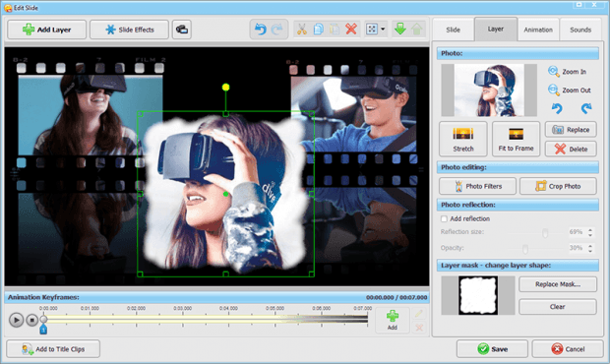Open Photo Filters
610x364 pixels.
(x=478, y=186)
